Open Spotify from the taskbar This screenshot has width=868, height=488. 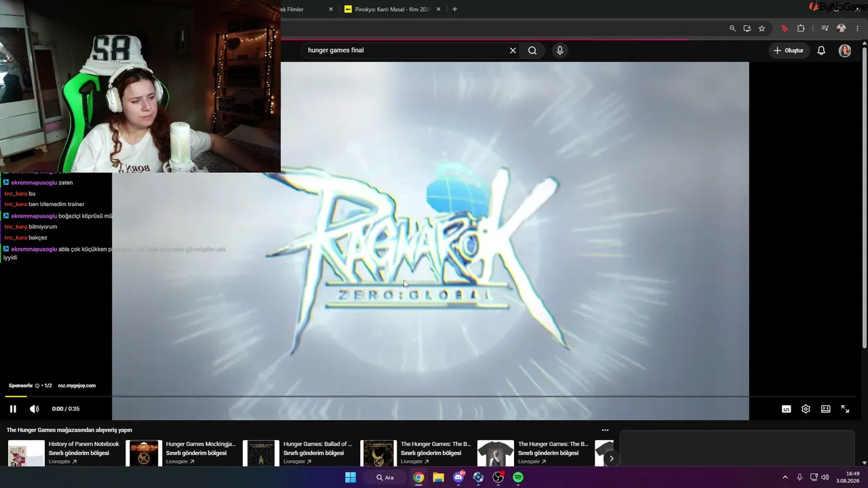[x=518, y=477]
